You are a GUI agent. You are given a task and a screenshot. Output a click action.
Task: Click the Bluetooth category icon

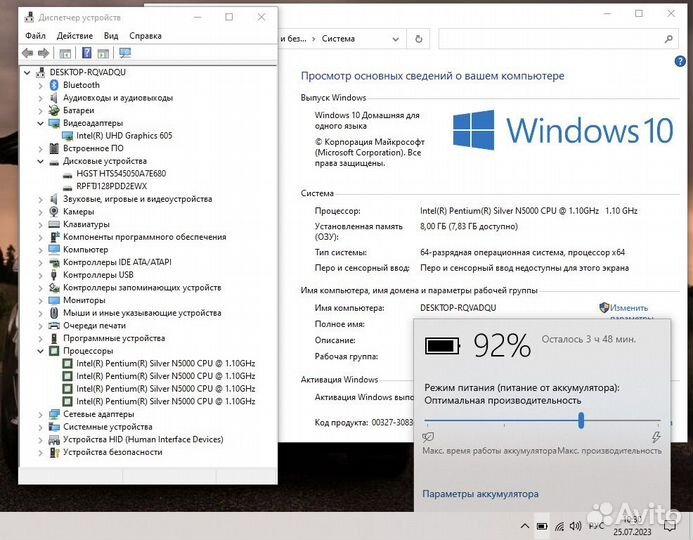pyautogui.click(x=54, y=85)
